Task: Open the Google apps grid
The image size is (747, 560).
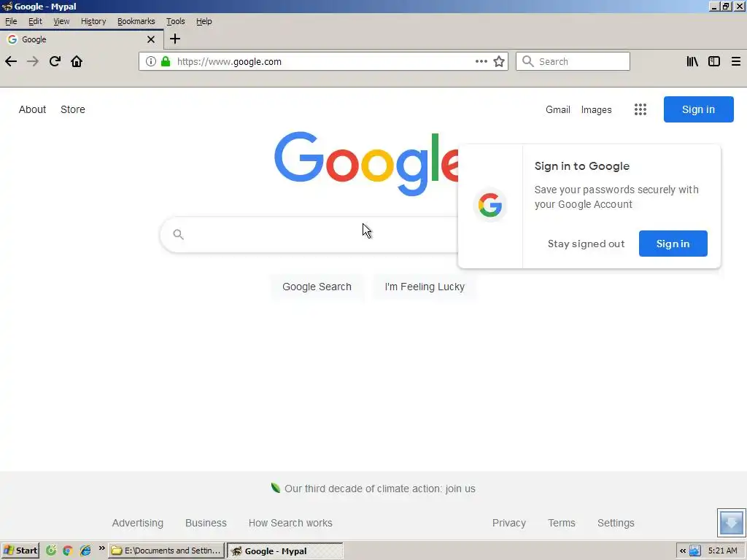Action: click(x=640, y=109)
